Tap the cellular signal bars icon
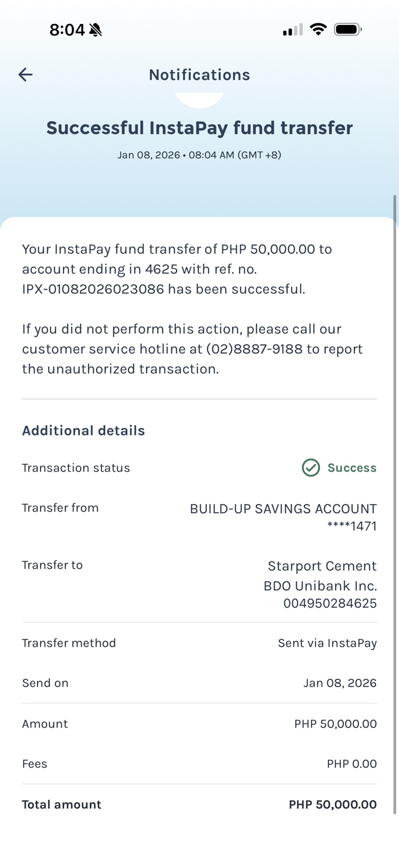The image size is (399, 868). (x=293, y=30)
